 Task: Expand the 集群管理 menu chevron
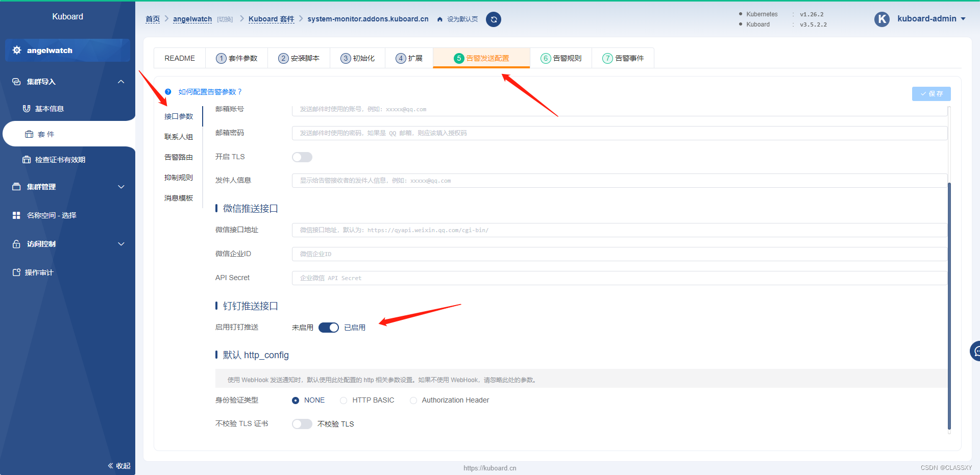coord(121,187)
